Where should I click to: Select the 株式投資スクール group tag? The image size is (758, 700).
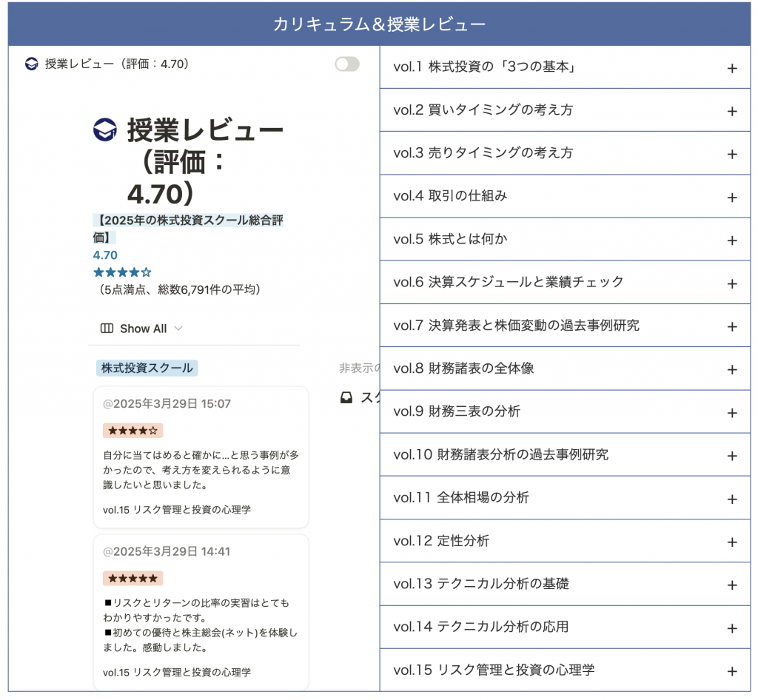point(147,368)
